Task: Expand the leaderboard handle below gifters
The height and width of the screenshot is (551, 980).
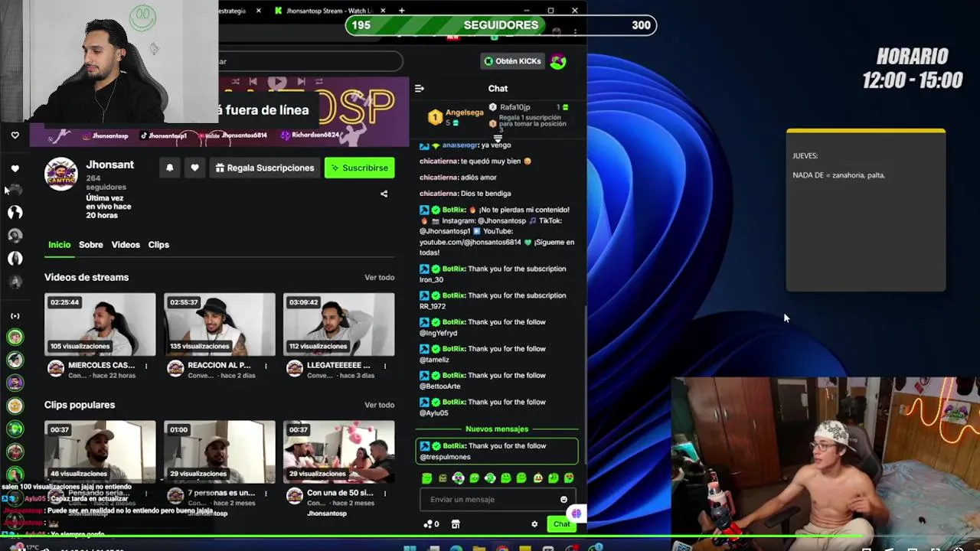Action: coord(498,139)
